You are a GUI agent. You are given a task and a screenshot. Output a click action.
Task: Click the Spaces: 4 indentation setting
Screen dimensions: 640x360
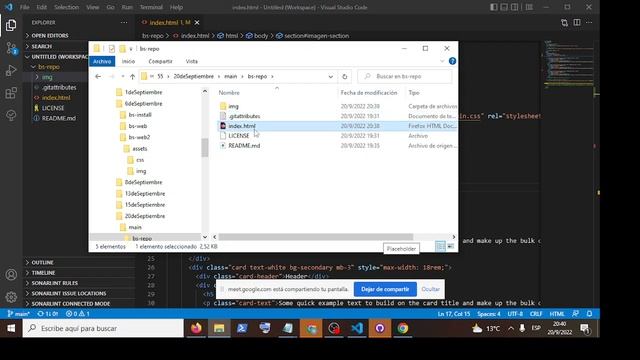[489, 313]
